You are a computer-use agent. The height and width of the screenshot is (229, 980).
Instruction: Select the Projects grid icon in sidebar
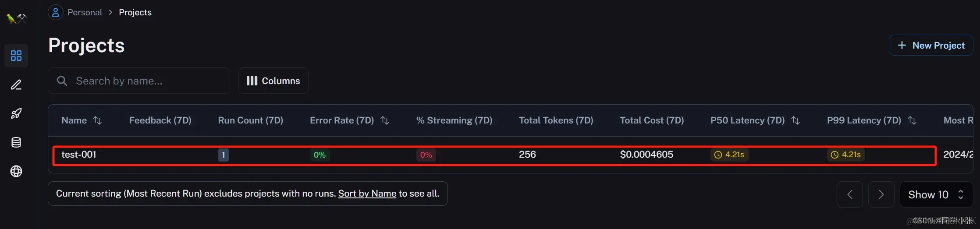(x=16, y=56)
